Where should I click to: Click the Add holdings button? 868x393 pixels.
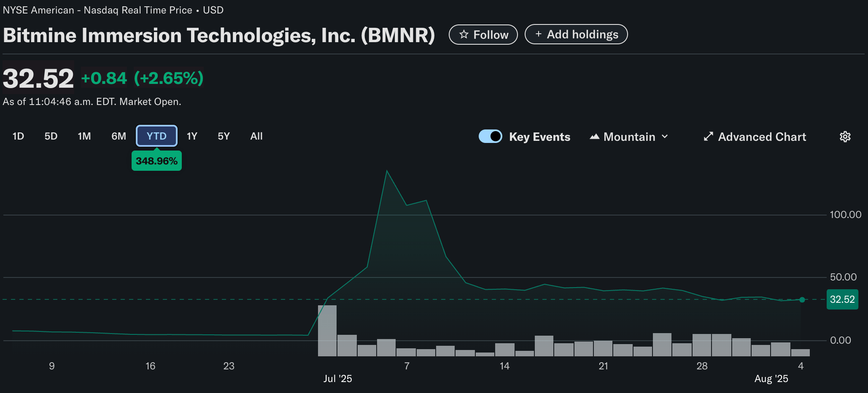coord(576,34)
